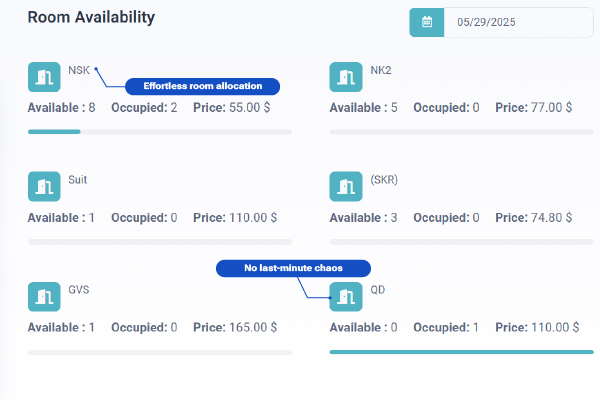The width and height of the screenshot is (600, 400).
Task: Select the Suit room door icon
Action: (x=44, y=186)
